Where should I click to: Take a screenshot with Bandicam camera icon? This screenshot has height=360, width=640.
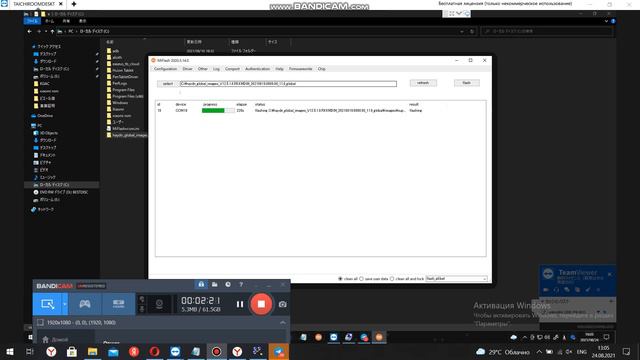(282, 304)
